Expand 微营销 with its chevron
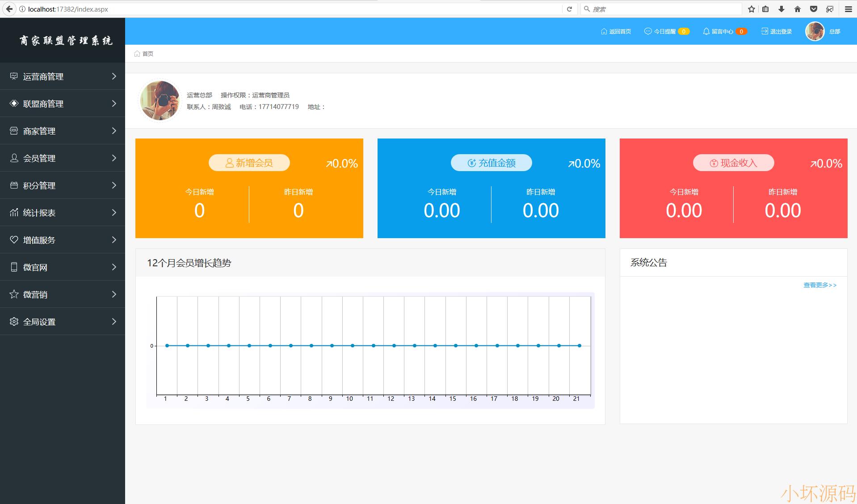The height and width of the screenshot is (504, 857). click(114, 294)
